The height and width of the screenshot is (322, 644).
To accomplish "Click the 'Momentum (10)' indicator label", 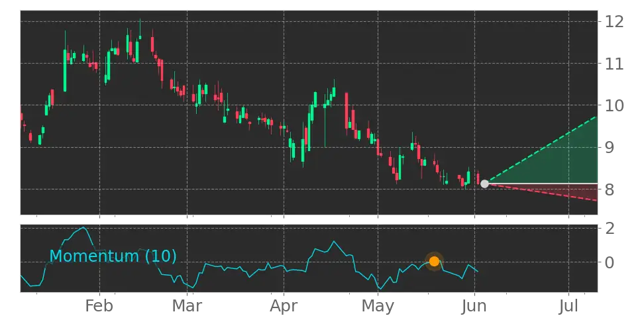I will 113,256.
